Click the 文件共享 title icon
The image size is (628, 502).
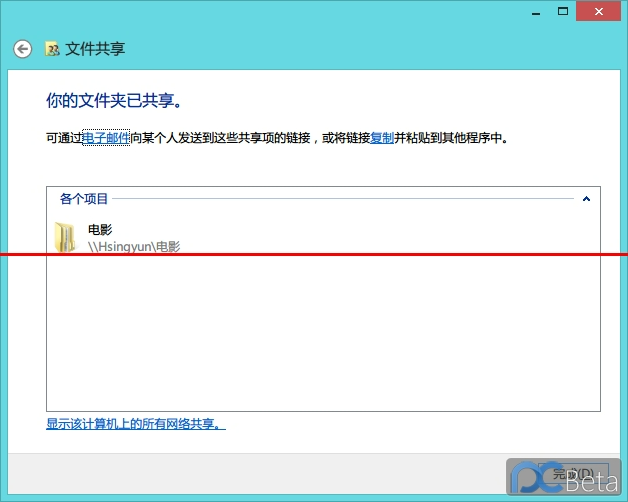[52, 49]
